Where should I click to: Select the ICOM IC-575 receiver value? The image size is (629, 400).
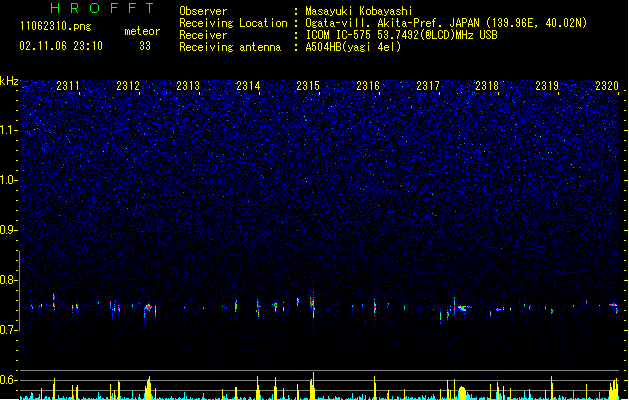pyautogui.click(x=401, y=35)
